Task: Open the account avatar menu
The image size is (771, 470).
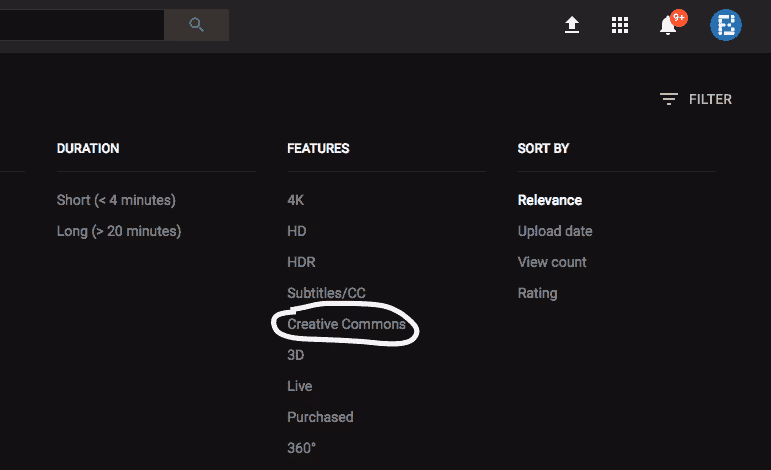Action: 725,25
